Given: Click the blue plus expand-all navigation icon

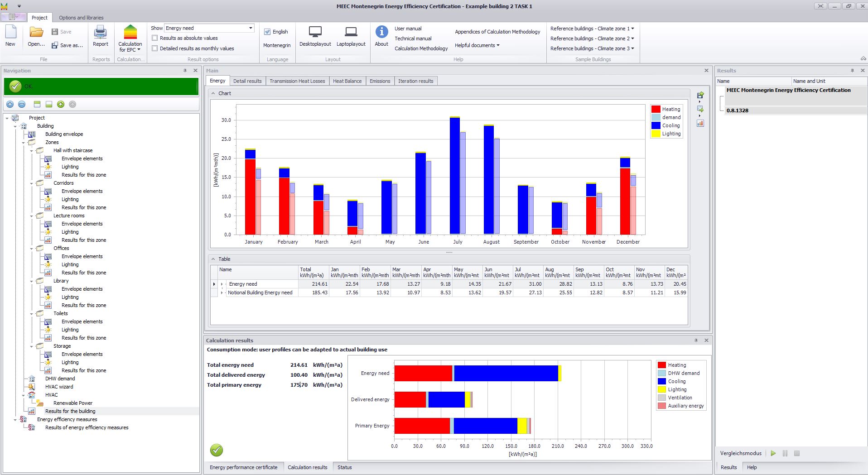Looking at the screenshot, I should pos(10,104).
